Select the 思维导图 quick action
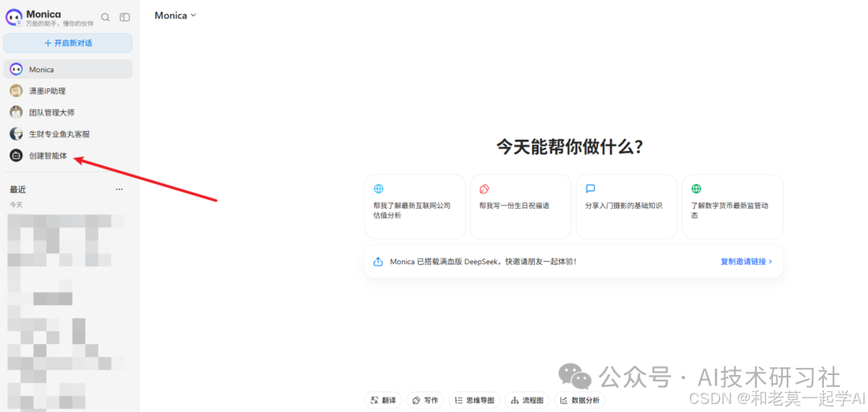868x412 pixels. coord(474,401)
